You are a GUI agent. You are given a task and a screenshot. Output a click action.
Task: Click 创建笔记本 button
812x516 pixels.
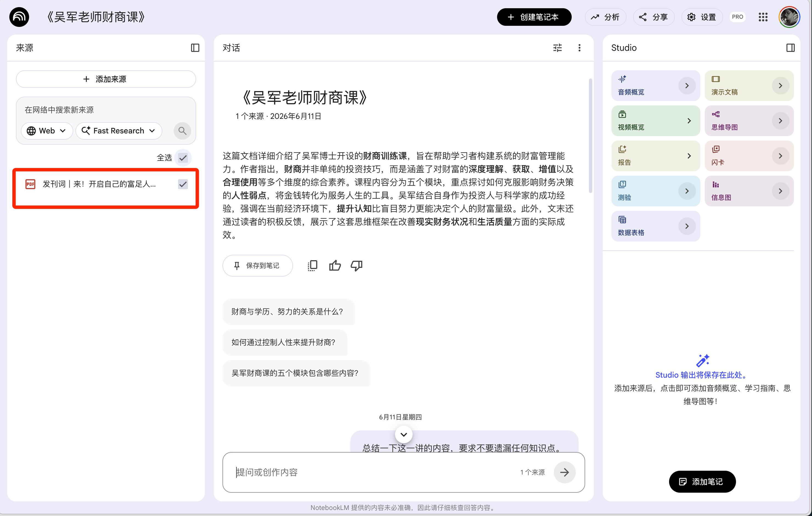pyautogui.click(x=534, y=17)
